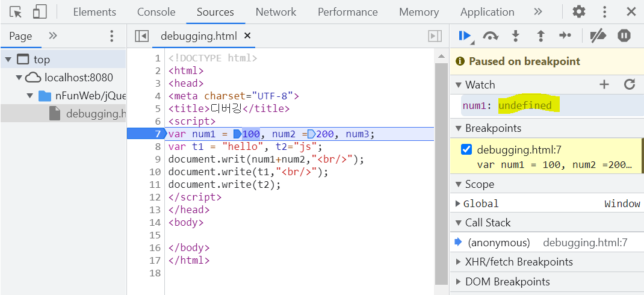The image size is (644, 295).
Task: Open the Network tab
Action: (x=276, y=12)
